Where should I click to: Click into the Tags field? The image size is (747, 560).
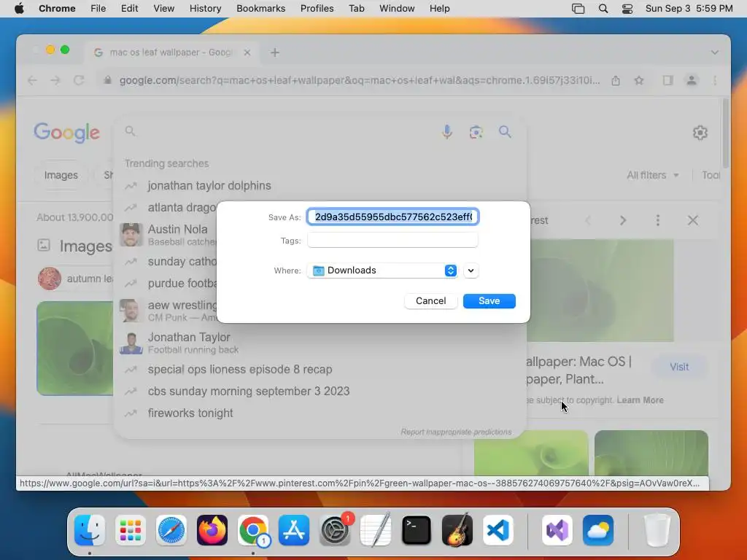pos(392,241)
